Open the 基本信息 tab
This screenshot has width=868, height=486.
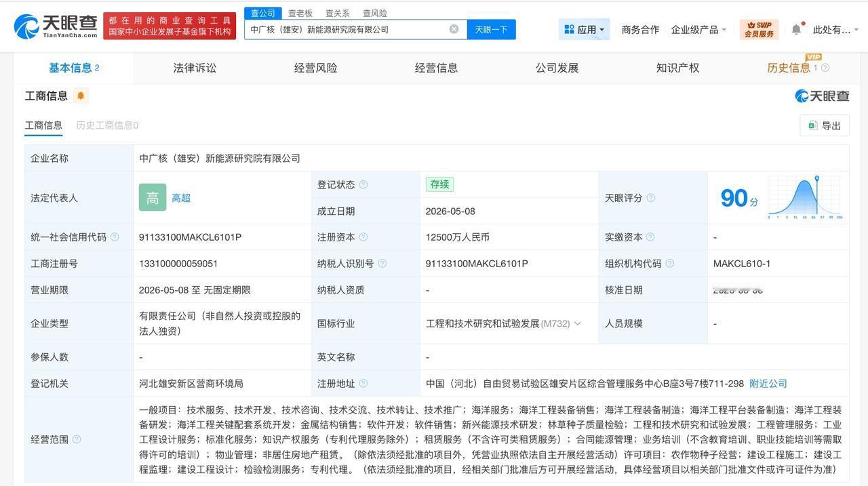click(73, 68)
